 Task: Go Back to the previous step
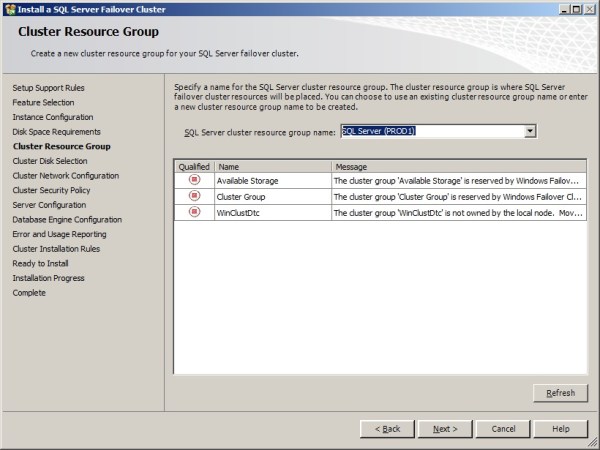pyautogui.click(x=387, y=428)
